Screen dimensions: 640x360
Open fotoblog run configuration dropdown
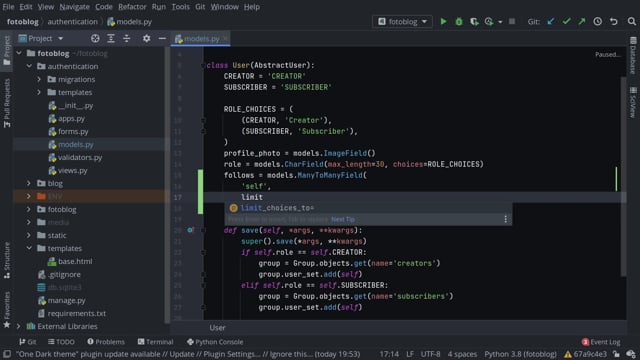(402, 21)
